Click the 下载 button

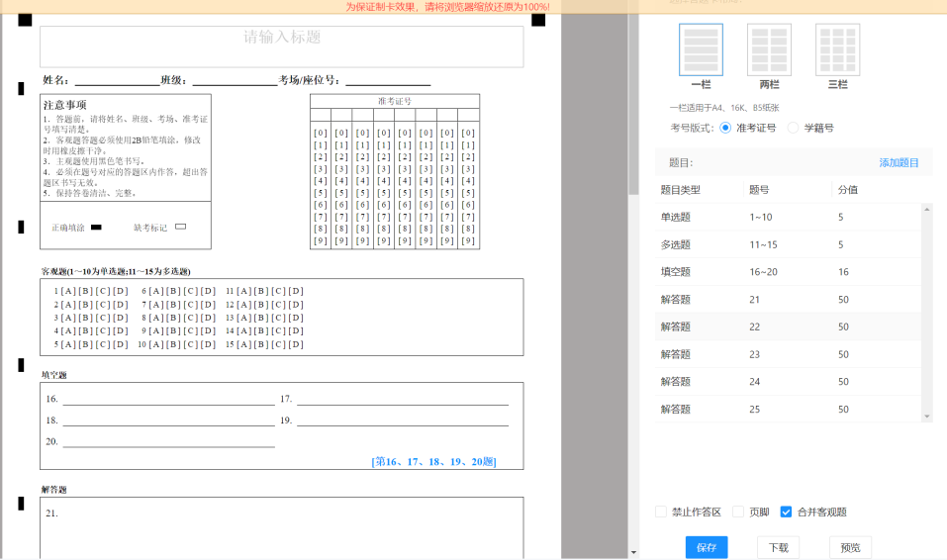click(x=778, y=547)
